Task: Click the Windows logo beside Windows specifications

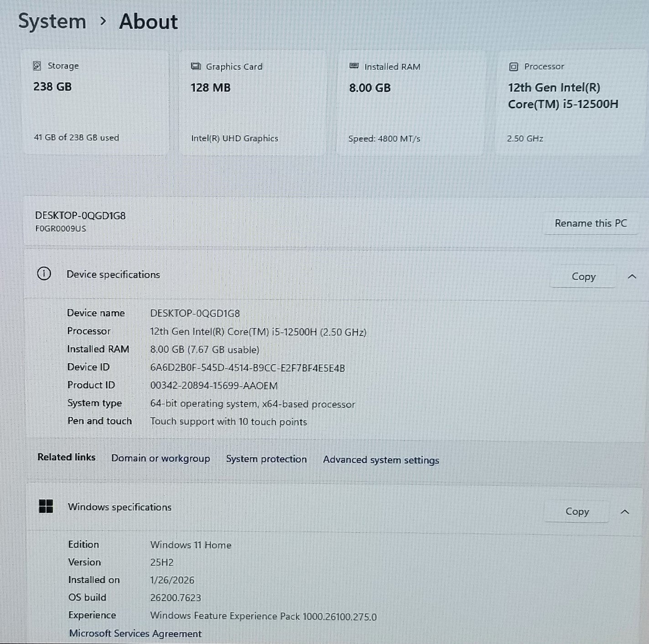Action: tap(46, 506)
